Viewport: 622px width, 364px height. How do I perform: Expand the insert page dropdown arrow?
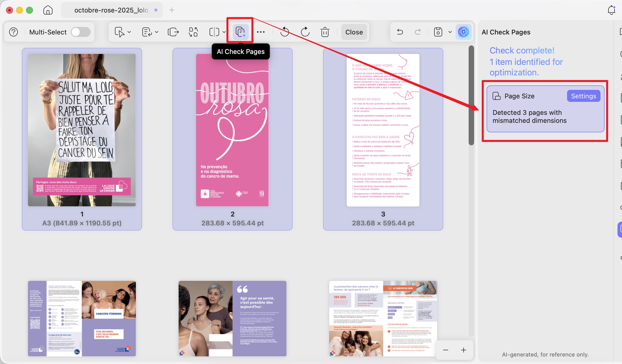pyautogui.click(x=129, y=32)
